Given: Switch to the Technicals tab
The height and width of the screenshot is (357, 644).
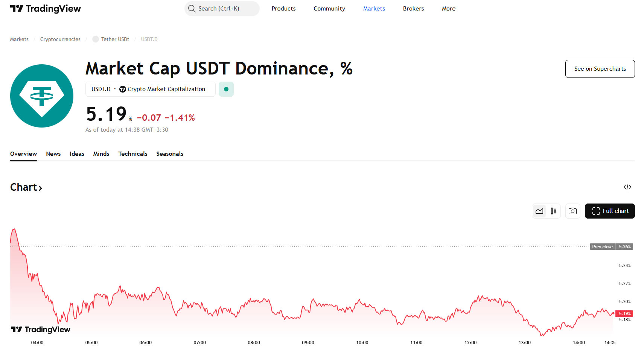Looking at the screenshot, I should (132, 154).
